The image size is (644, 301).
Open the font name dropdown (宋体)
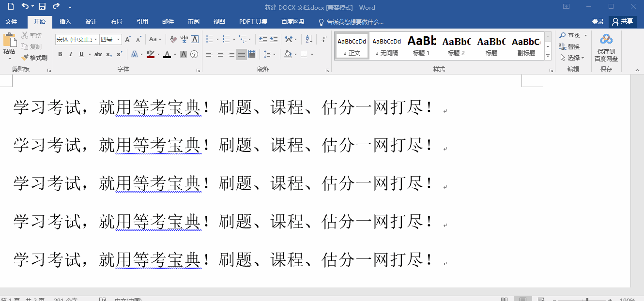[x=95, y=39]
